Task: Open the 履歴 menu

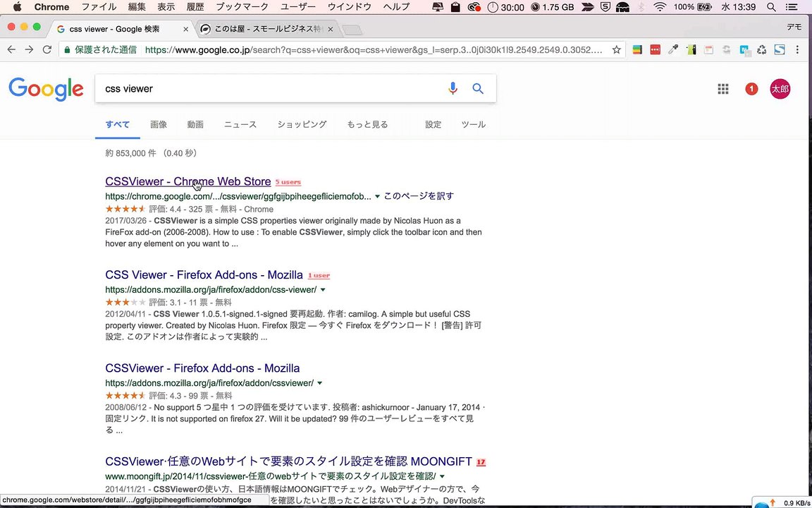Action: pyautogui.click(x=195, y=7)
